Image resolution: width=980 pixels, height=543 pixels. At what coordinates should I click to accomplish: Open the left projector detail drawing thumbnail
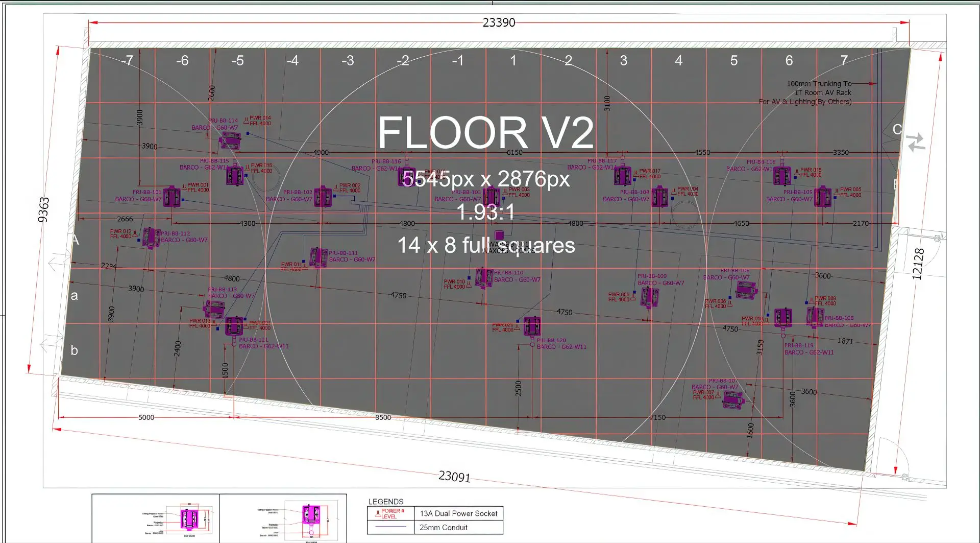156,518
